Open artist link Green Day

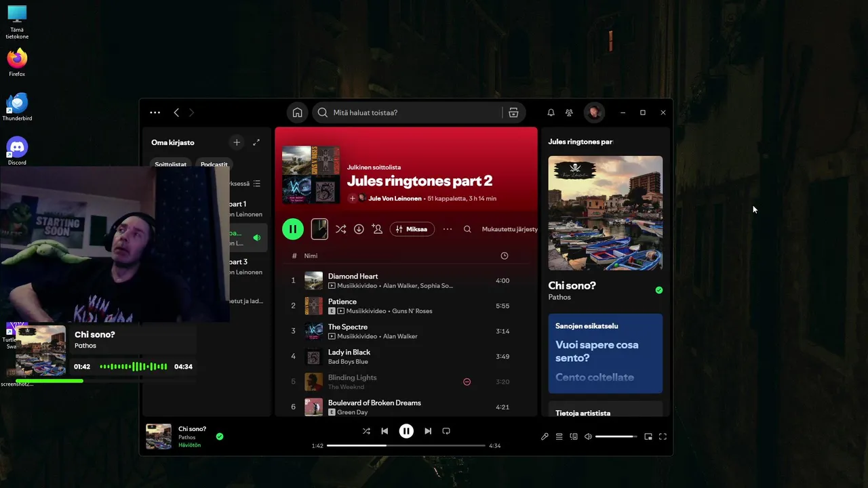point(352,412)
